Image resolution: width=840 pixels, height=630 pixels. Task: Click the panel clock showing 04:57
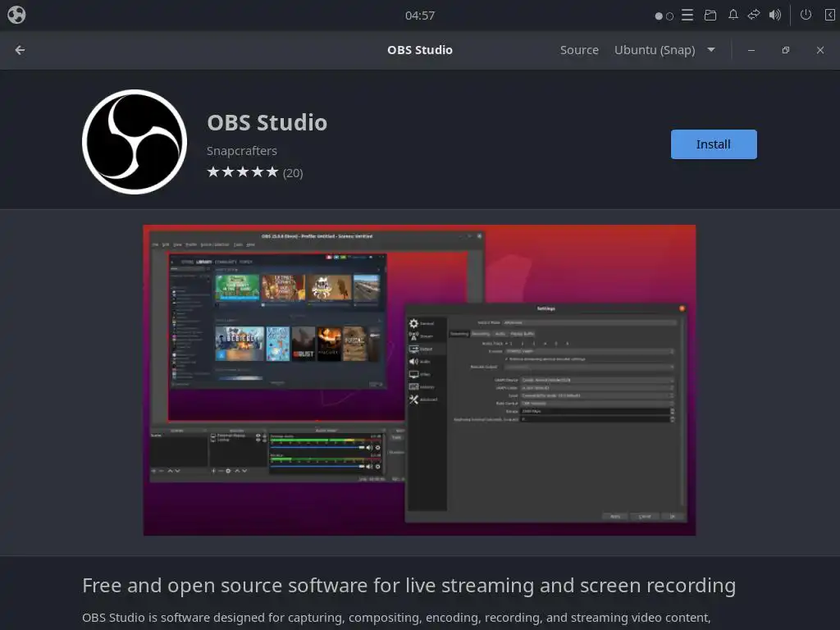tap(420, 16)
